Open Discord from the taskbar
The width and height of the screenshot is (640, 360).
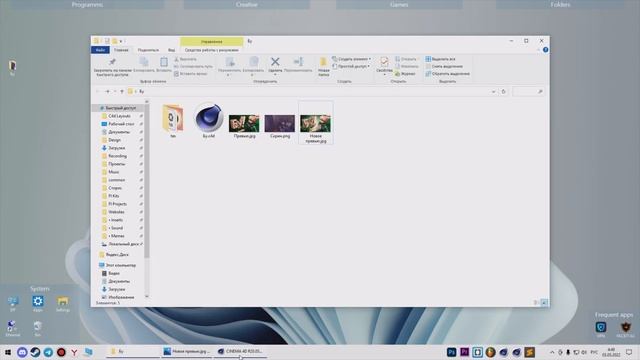(22, 352)
